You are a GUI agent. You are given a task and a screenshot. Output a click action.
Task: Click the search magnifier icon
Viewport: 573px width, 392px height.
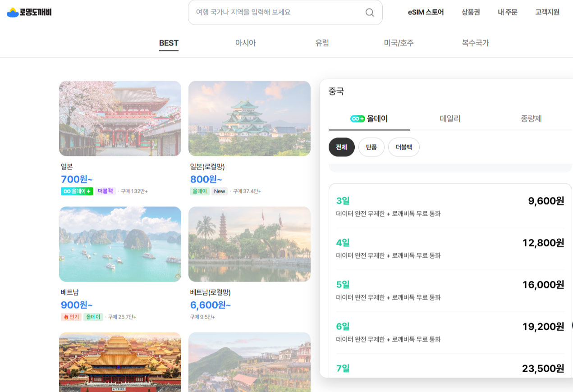click(x=370, y=13)
